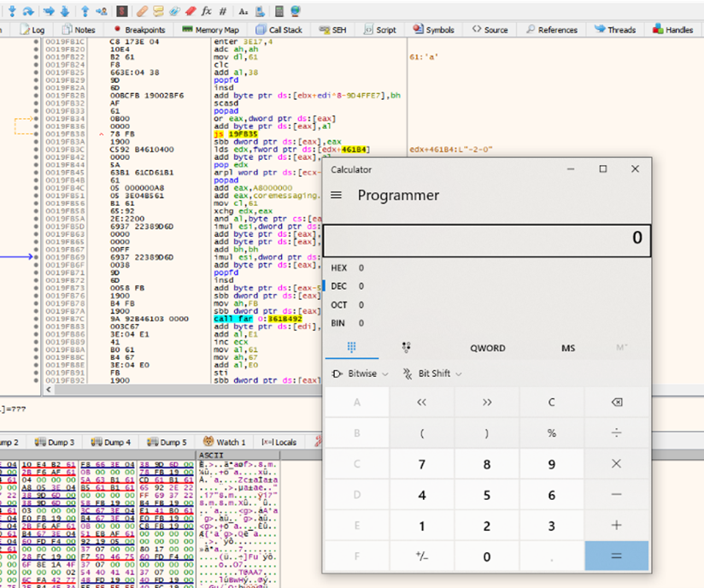The height and width of the screenshot is (588, 704).
Task: Click the Step Into toolbar icon
Action: coord(12,11)
